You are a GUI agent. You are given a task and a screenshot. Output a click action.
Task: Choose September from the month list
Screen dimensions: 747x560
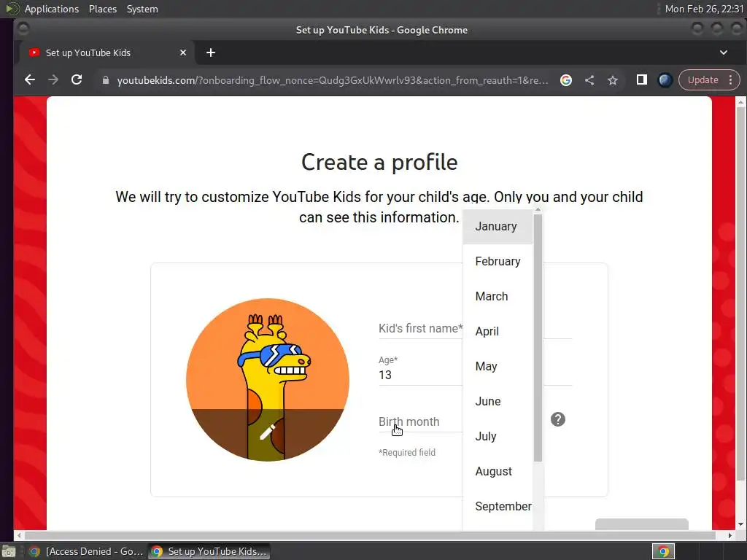498,507
